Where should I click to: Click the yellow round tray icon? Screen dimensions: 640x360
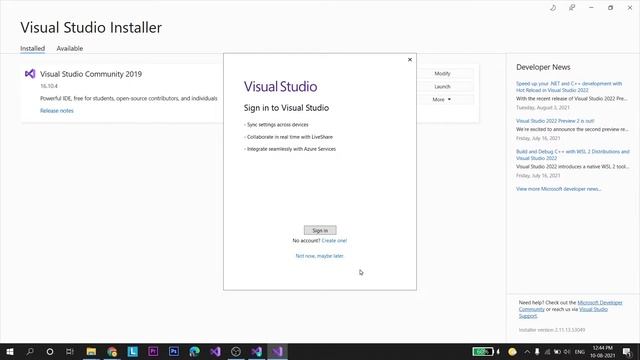512,351
